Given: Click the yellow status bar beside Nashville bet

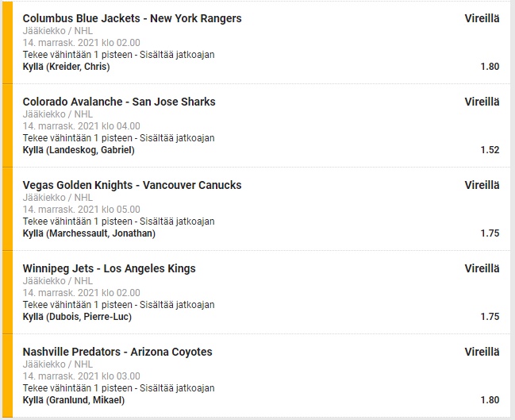Looking at the screenshot, I should point(7,376).
